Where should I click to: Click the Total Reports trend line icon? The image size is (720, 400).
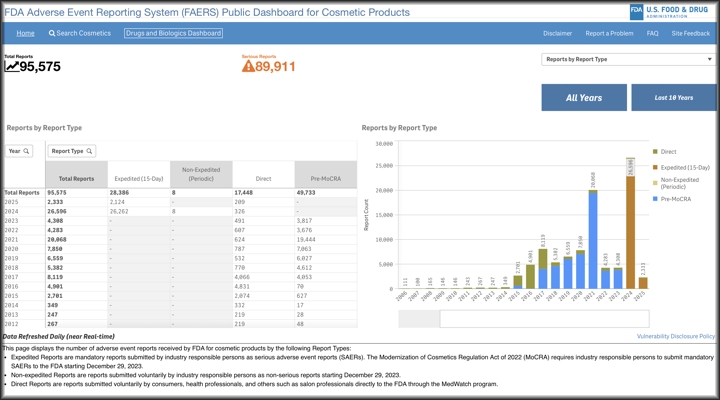[x=12, y=67]
